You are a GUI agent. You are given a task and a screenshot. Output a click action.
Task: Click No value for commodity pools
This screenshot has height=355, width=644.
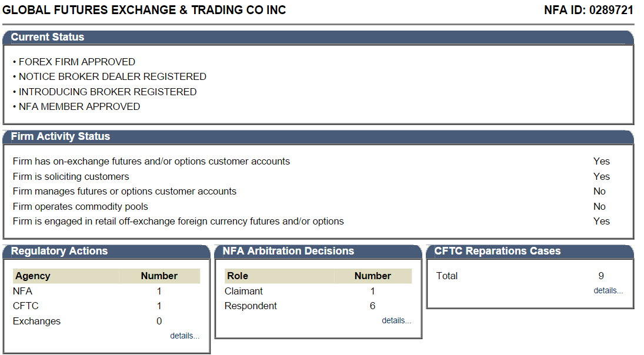[x=599, y=206]
